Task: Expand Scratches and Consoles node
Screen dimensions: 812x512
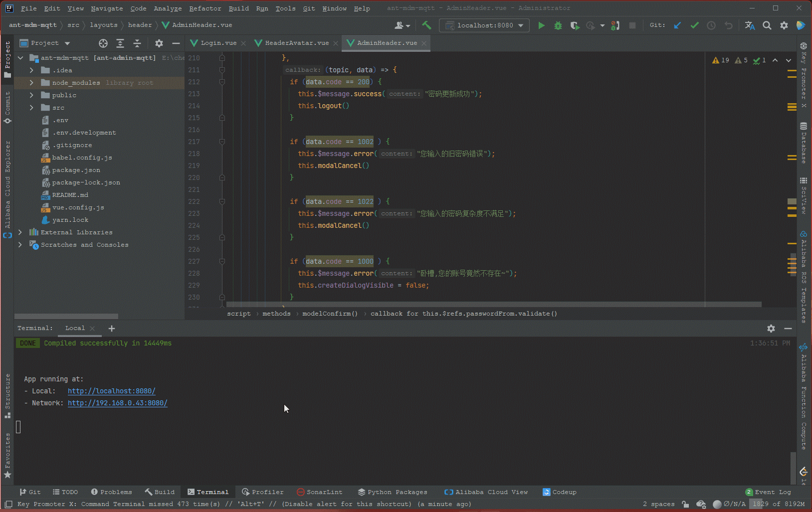Action: [x=20, y=245]
